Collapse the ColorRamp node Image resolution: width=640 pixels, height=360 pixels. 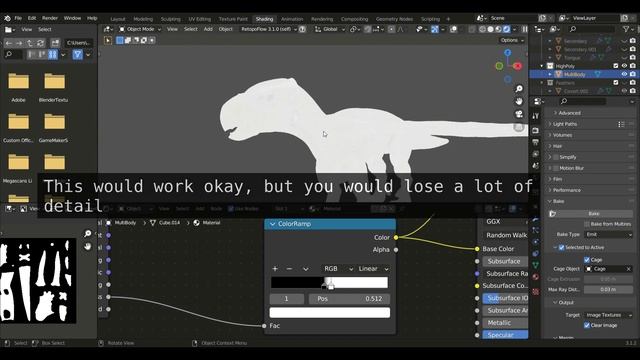point(272,224)
